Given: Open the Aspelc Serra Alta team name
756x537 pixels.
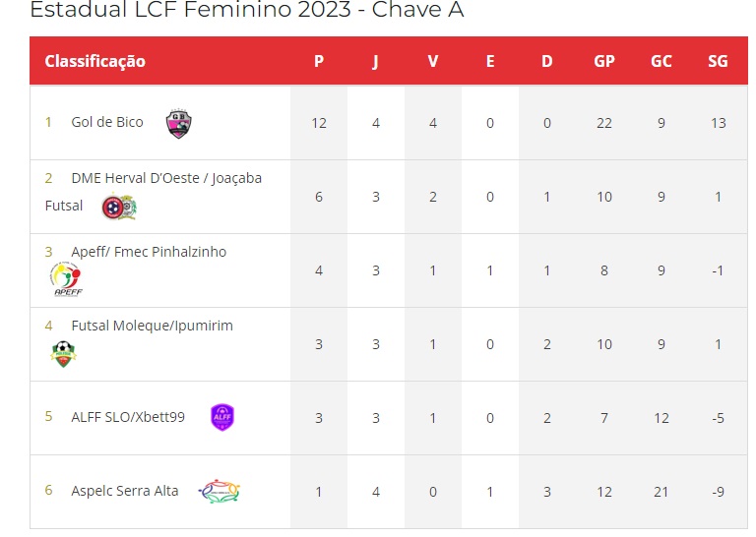Looking at the screenshot, I should [124, 491].
